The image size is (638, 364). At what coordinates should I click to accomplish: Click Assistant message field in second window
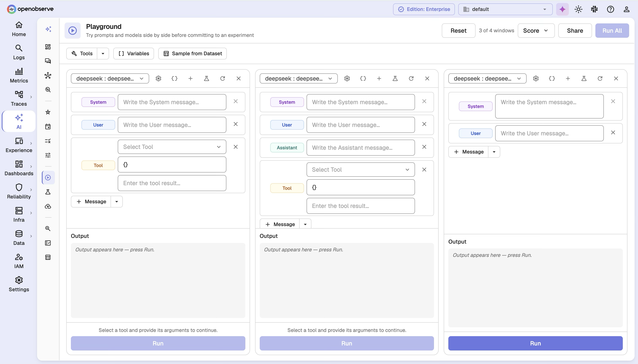pyautogui.click(x=360, y=147)
